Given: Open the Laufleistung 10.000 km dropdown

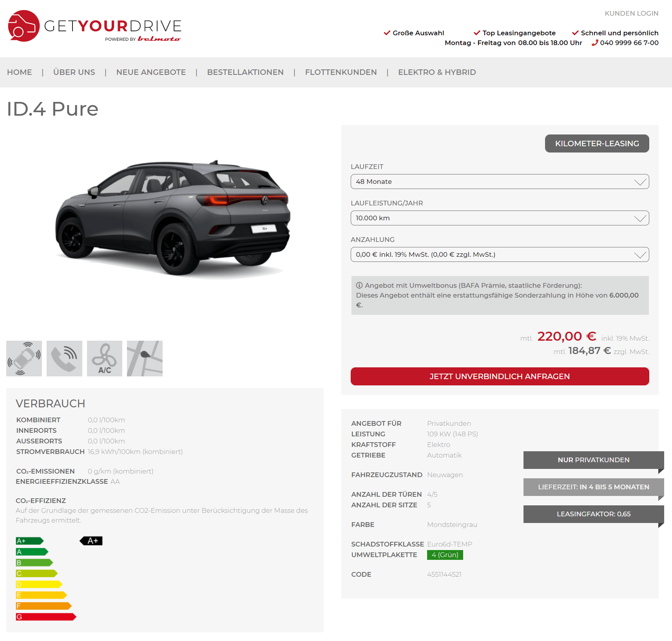Looking at the screenshot, I should click(x=500, y=218).
